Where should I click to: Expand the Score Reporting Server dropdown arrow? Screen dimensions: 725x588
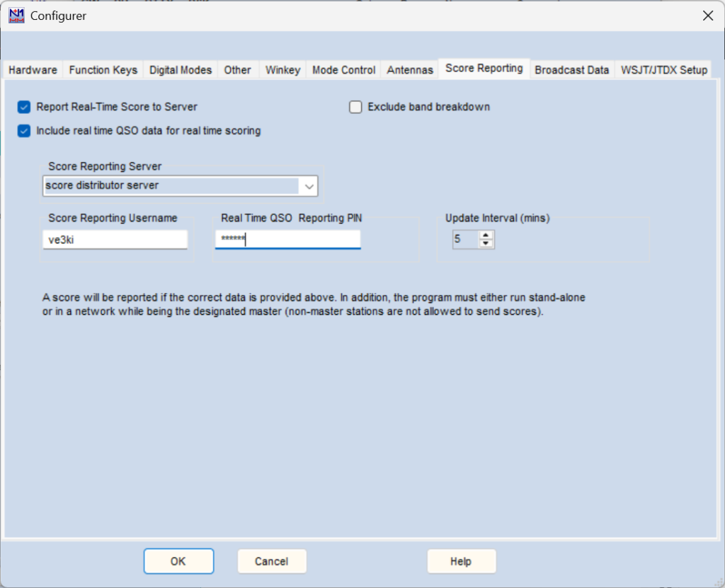pos(309,186)
